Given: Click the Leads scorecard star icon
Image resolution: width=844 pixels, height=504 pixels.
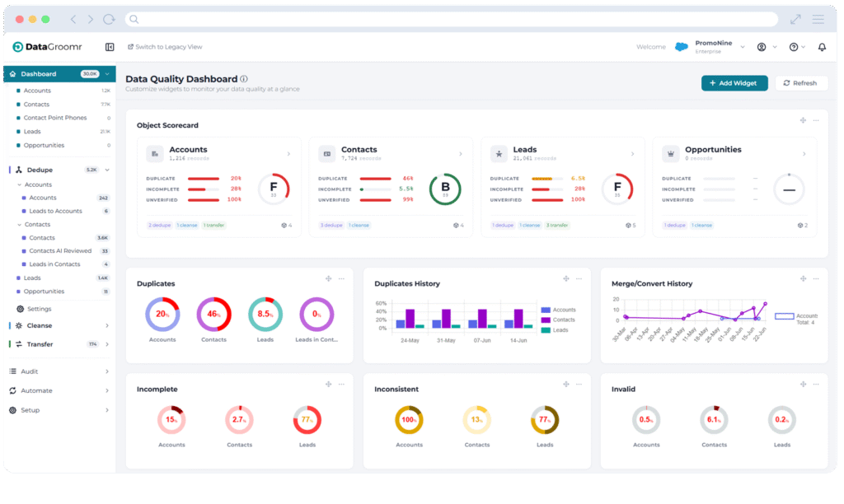Looking at the screenshot, I should coord(499,154).
